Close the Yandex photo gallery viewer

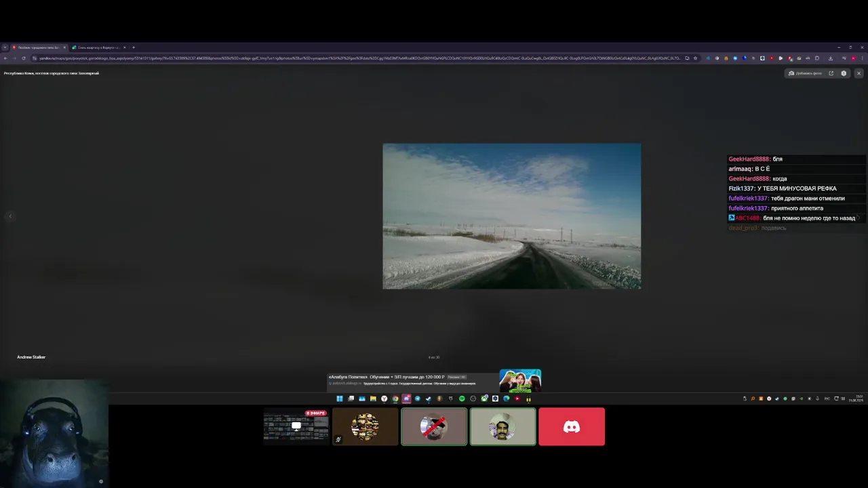click(x=859, y=73)
